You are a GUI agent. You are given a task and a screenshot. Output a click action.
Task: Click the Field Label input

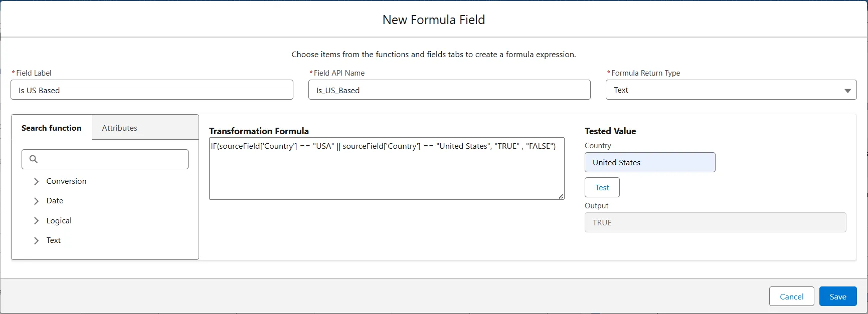point(152,90)
